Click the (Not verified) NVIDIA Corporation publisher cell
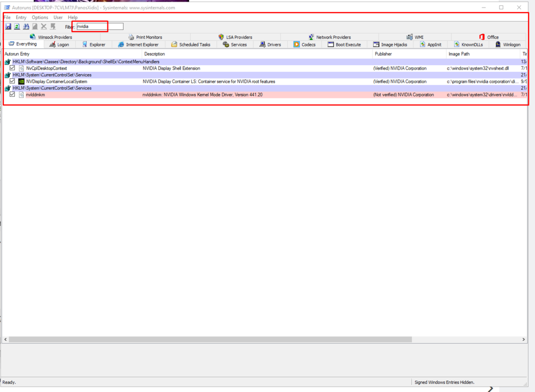The width and height of the screenshot is (535, 392). (x=404, y=95)
